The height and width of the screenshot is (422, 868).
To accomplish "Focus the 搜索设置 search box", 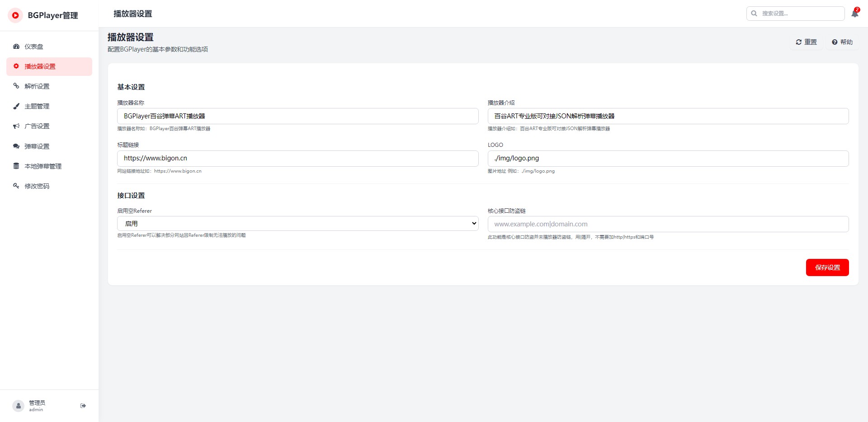I will click(x=800, y=14).
